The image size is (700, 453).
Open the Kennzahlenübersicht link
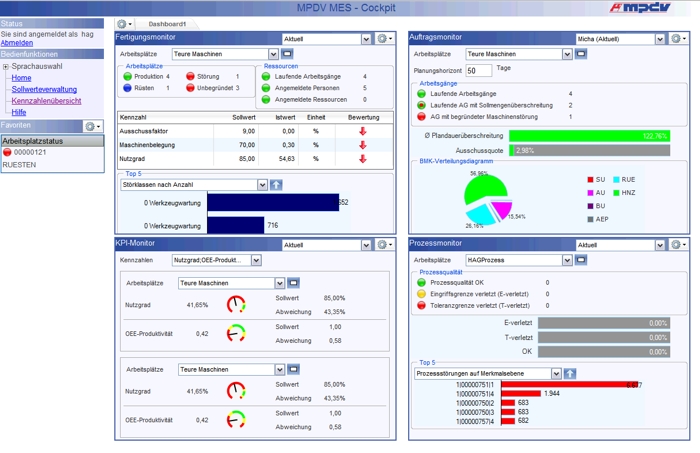(x=46, y=101)
